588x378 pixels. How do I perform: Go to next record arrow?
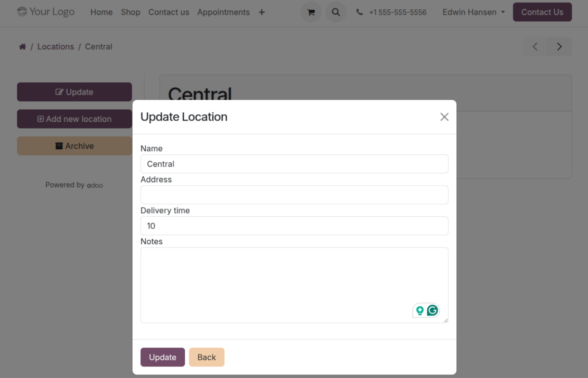[x=559, y=47]
